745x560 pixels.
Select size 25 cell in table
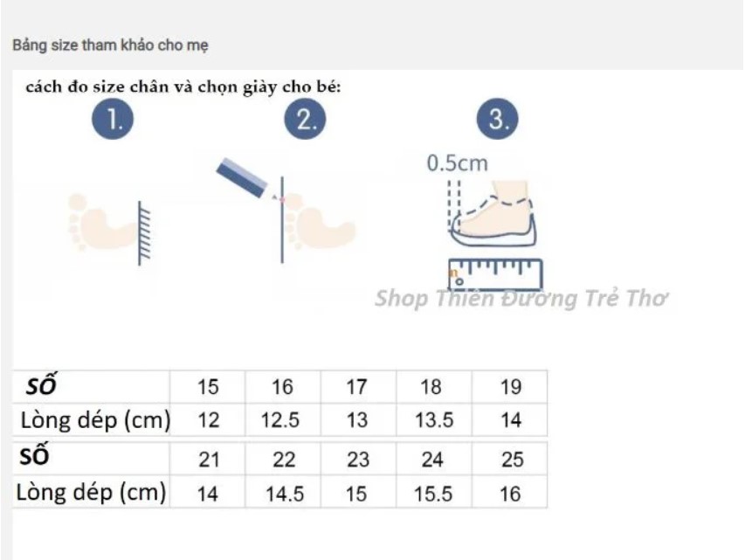click(510, 460)
